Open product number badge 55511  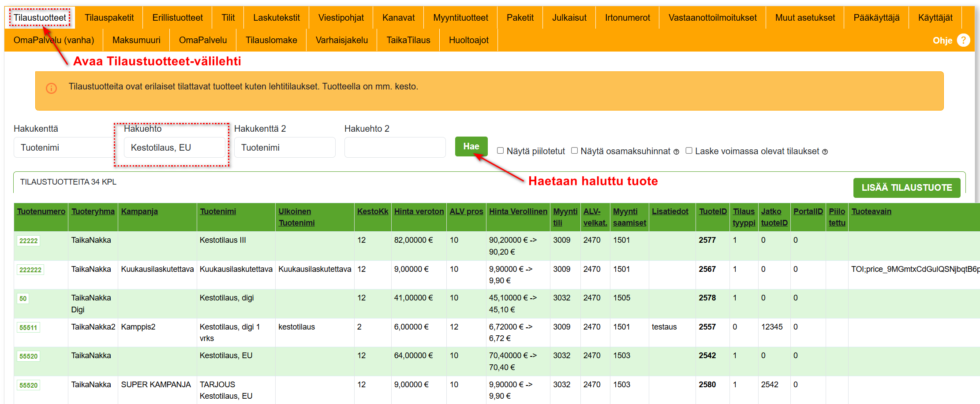pyautogui.click(x=28, y=327)
